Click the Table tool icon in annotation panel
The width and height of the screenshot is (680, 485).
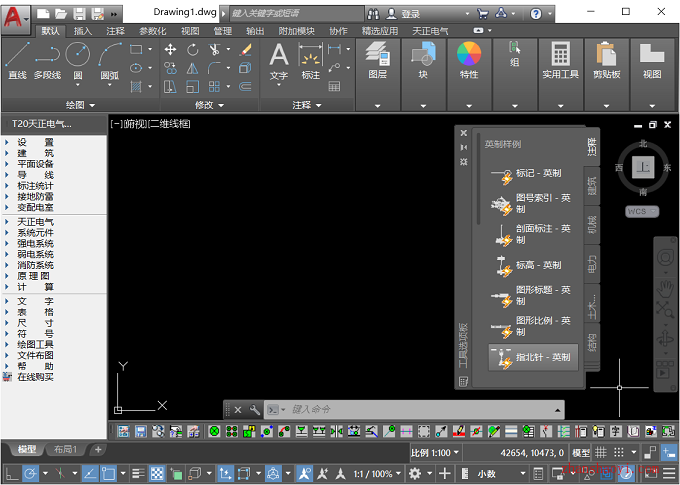click(334, 86)
